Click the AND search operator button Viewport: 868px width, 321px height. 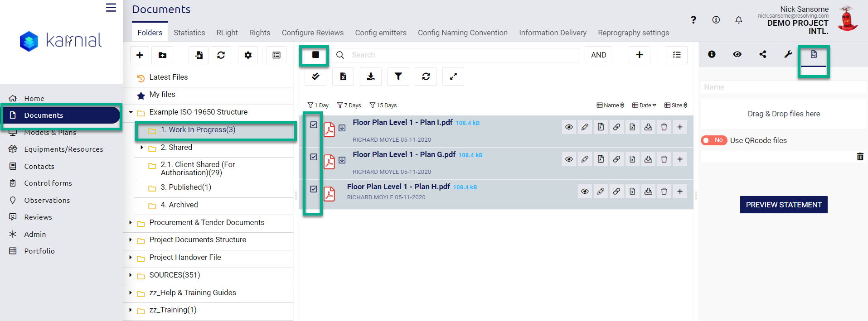[x=598, y=55]
